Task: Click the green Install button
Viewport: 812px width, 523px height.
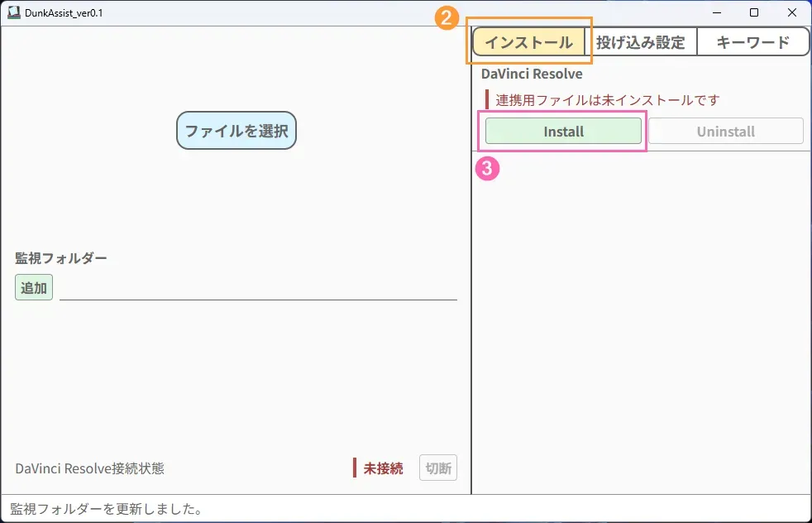Action: (563, 131)
